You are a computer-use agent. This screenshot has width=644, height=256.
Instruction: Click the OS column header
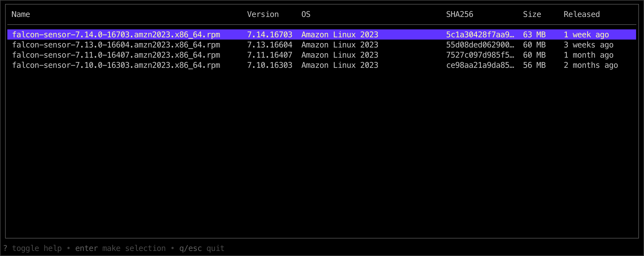(x=306, y=14)
